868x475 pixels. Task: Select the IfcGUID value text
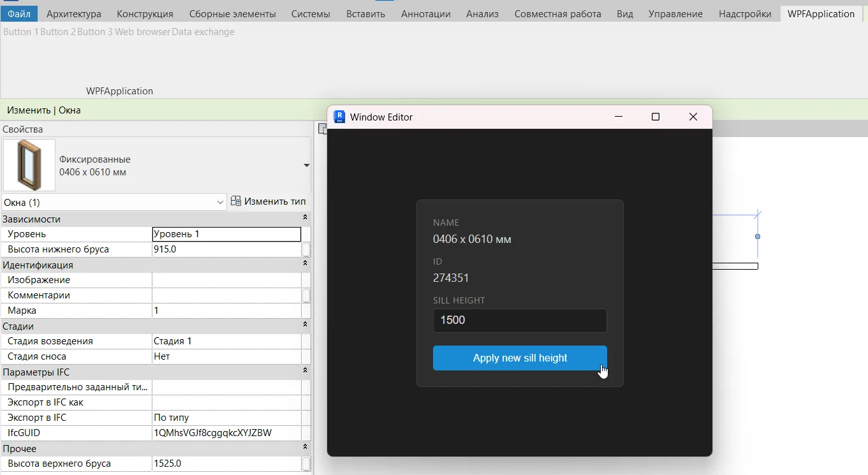click(213, 433)
